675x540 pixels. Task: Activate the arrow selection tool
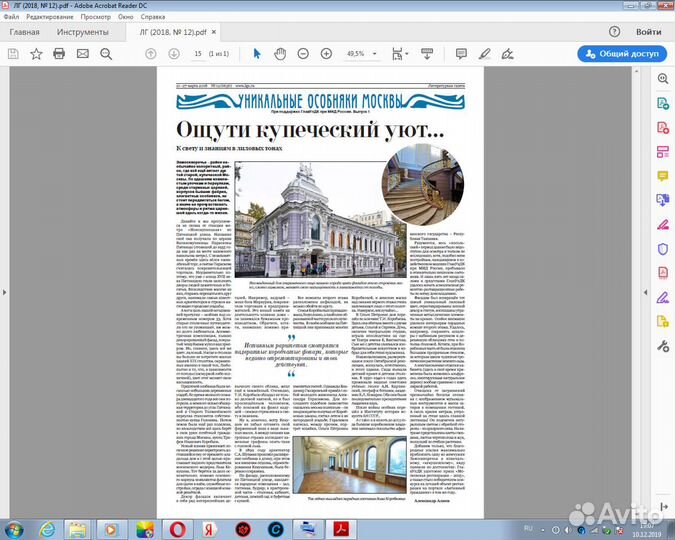[x=256, y=53]
